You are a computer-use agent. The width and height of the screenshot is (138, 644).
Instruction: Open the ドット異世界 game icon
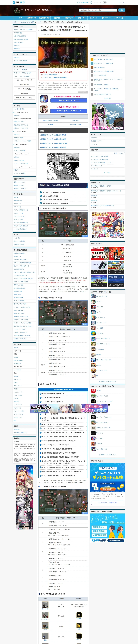pyautogui.click(x=93, y=328)
